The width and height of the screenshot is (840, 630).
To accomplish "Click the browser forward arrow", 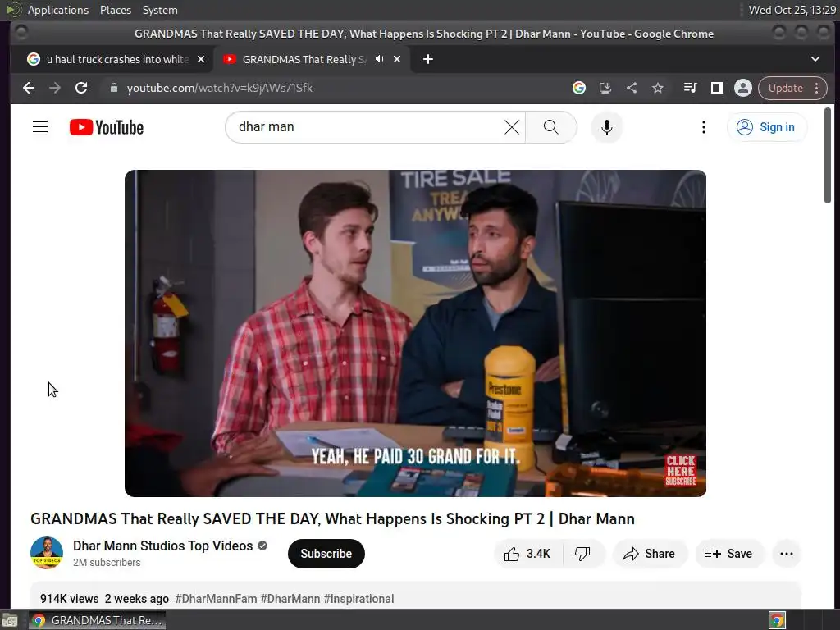I will click(x=55, y=88).
